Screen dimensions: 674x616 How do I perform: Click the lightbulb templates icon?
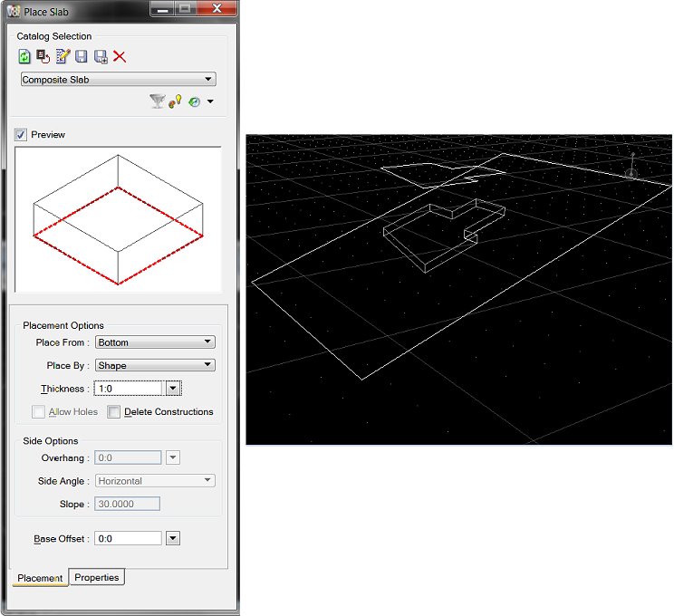[175, 101]
